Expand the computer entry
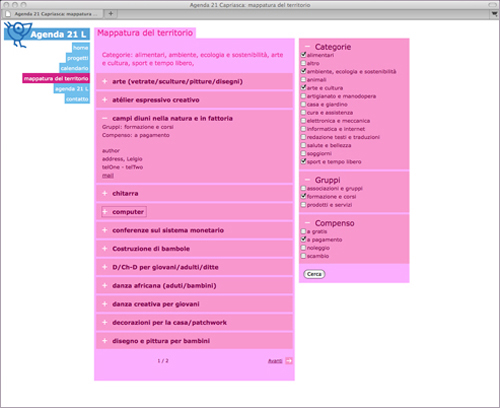500x409 pixels. coord(104,212)
